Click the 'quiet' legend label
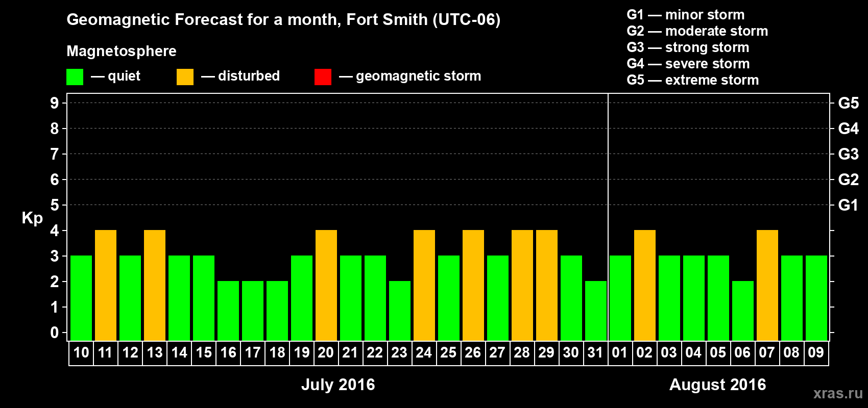 point(124,76)
